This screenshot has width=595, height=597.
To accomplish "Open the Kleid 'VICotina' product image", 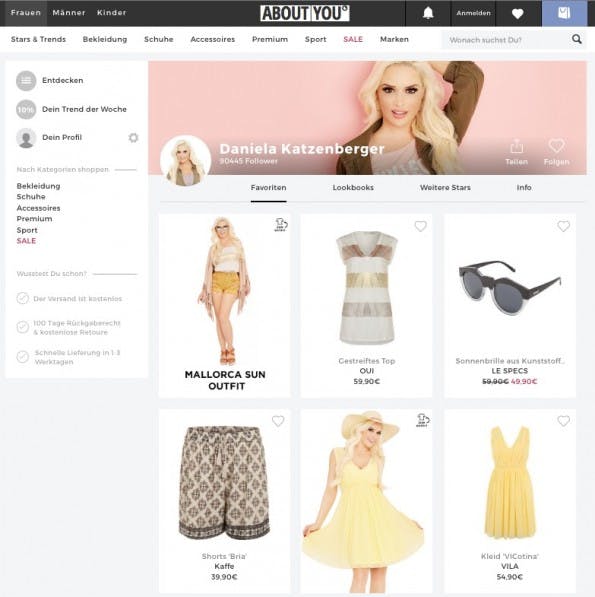I will 509,482.
